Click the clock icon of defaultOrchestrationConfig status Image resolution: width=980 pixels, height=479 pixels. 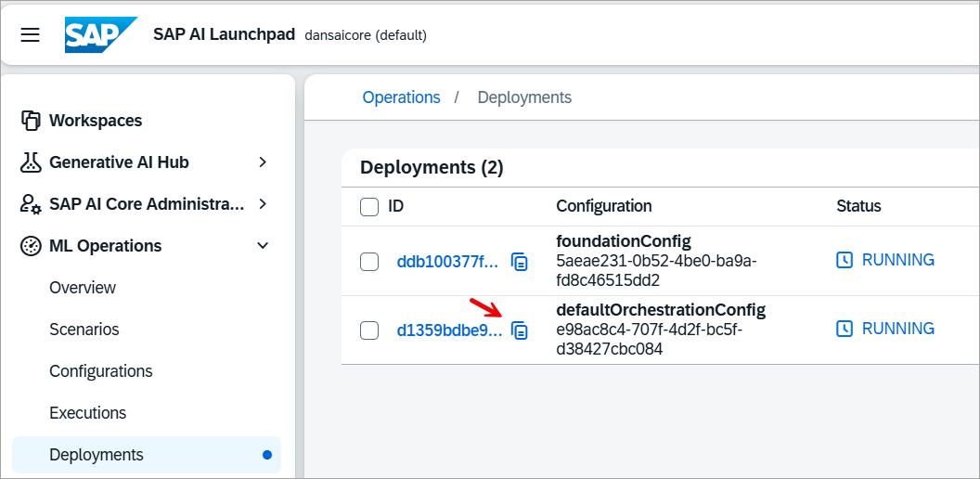pos(845,329)
